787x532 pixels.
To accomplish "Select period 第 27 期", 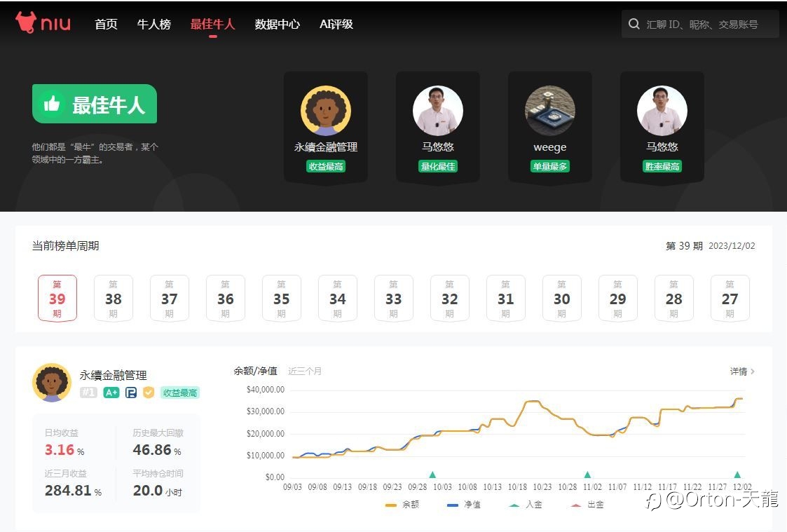I will [730, 298].
